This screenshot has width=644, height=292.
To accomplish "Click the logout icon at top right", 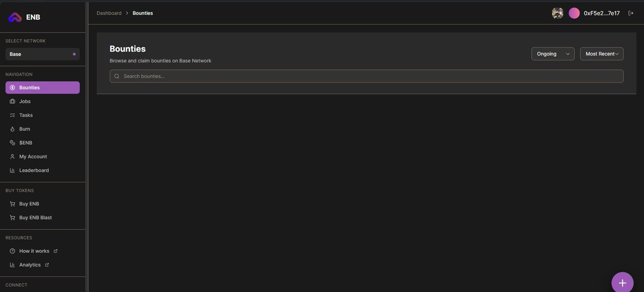I will [x=631, y=13].
